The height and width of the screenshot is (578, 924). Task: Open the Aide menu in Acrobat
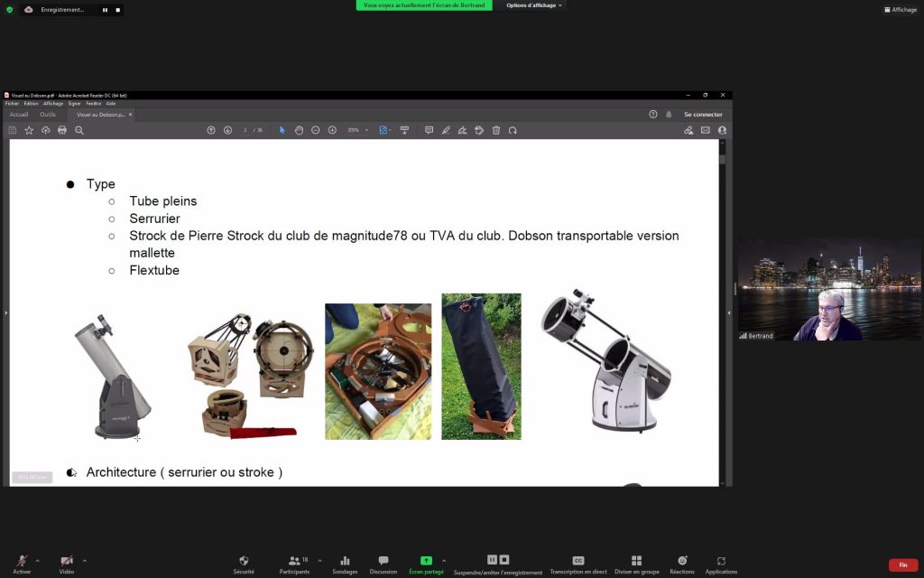tap(111, 104)
